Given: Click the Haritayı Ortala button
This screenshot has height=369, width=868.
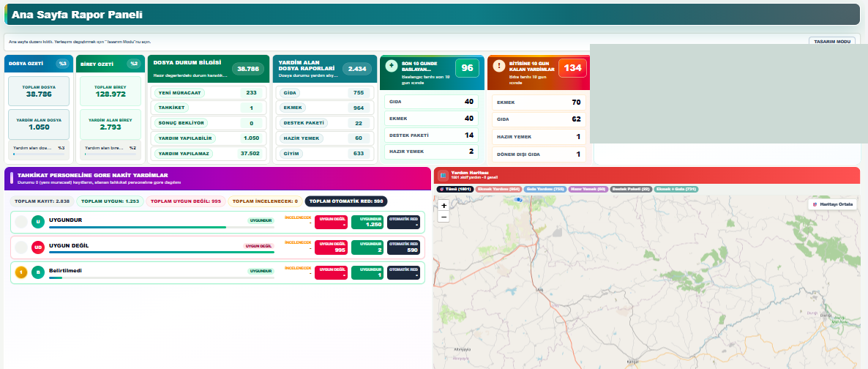Looking at the screenshot, I should point(833,204).
